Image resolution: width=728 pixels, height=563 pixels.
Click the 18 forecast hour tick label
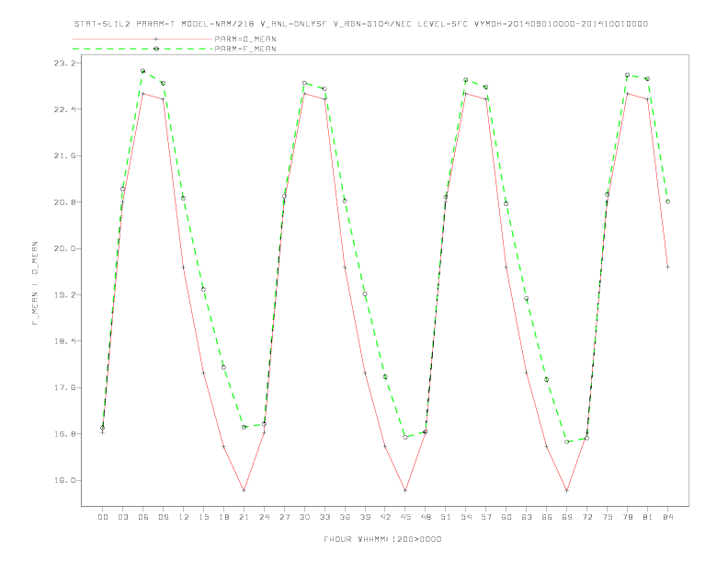tap(223, 517)
